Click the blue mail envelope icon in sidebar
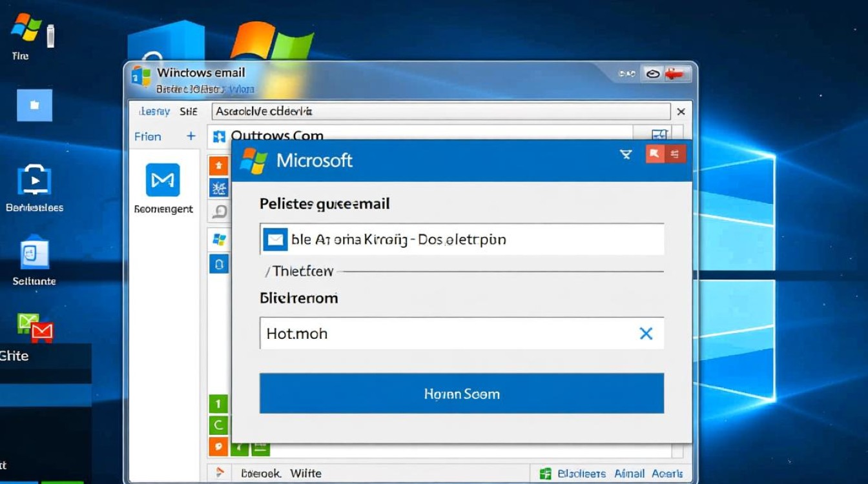Image resolution: width=868 pixels, height=484 pixels. click(163, 180)
